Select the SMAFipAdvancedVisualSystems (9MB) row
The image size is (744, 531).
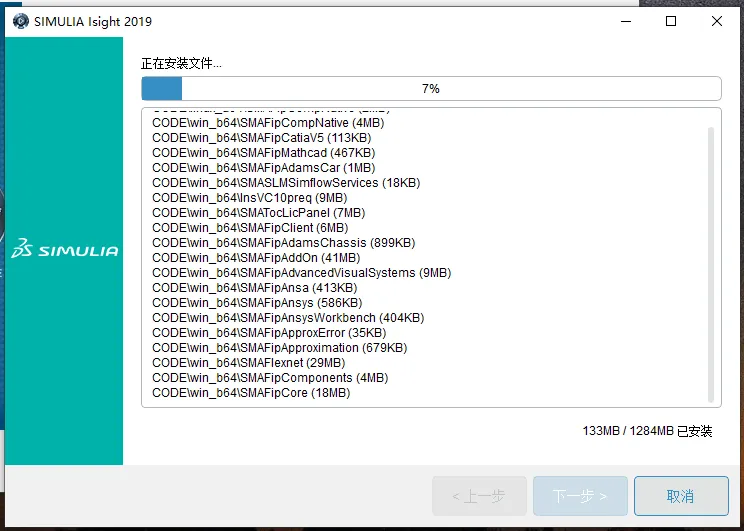pos(301,273)
